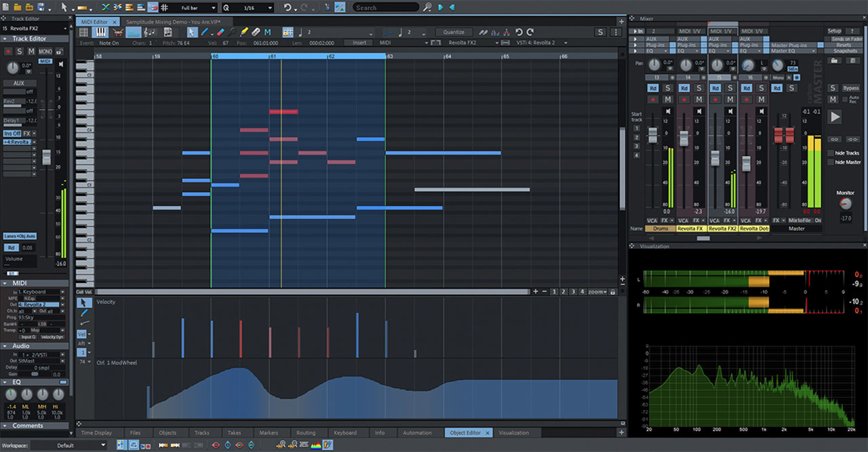Viewport: 868px width, 452px height.
Task: Toggle the Auto Rec checkbox in Mixer
Action: click(845, 99)
